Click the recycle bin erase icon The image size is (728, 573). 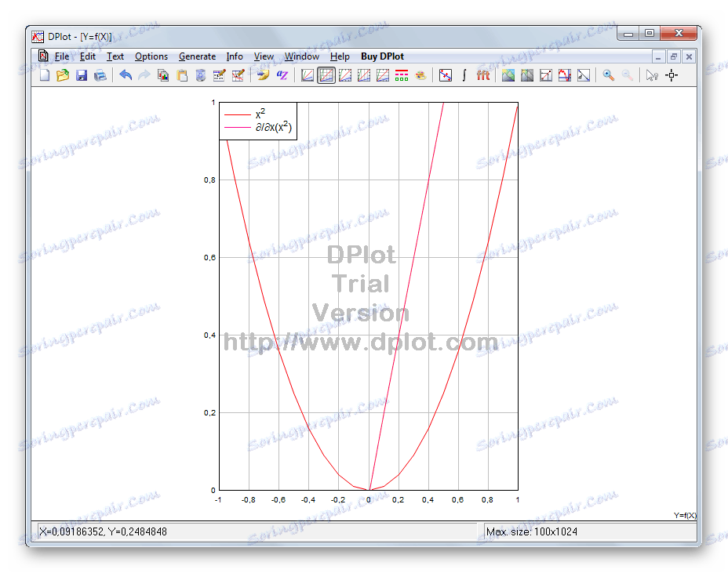201,75
